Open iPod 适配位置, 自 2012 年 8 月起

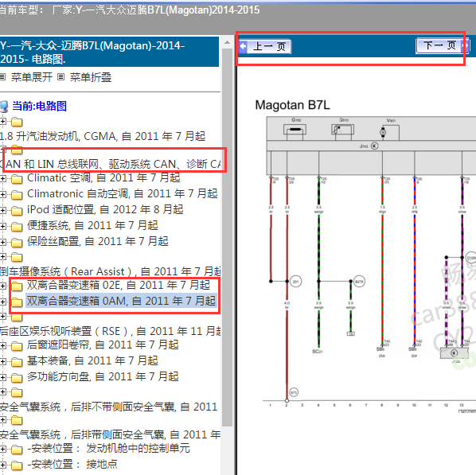105,209
